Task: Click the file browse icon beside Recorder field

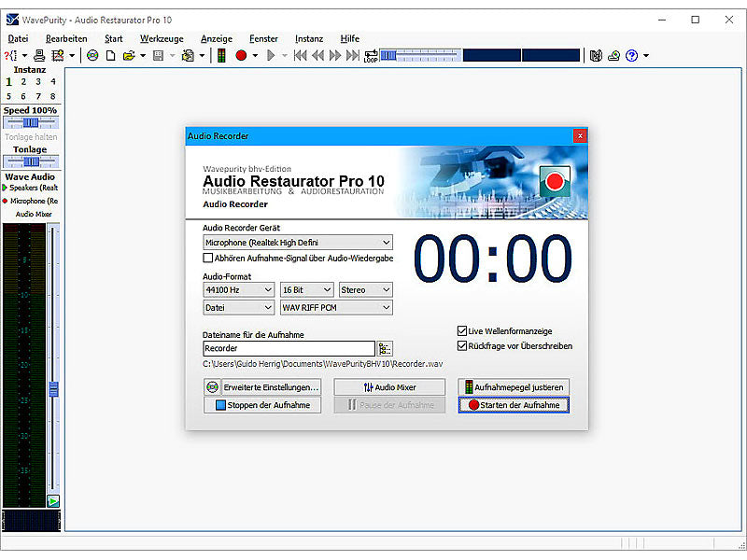Action: [385, 348]
